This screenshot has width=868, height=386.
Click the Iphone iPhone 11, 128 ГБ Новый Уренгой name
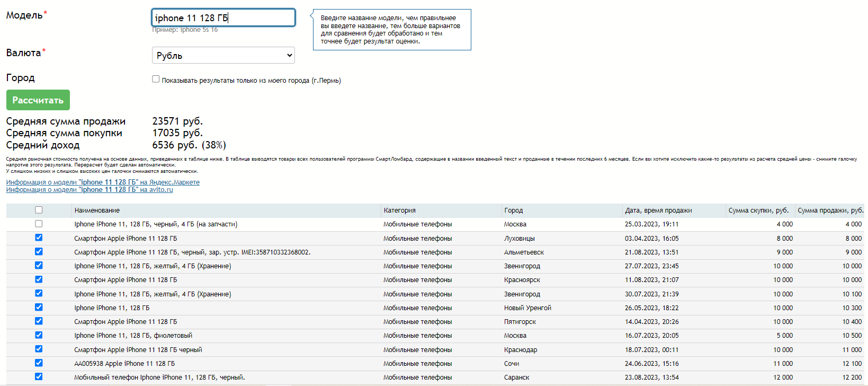coord(112,308)
